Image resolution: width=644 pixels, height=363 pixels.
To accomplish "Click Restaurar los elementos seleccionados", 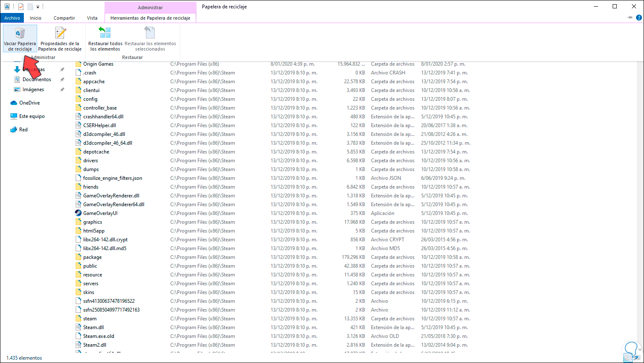I will coord(150,38).
